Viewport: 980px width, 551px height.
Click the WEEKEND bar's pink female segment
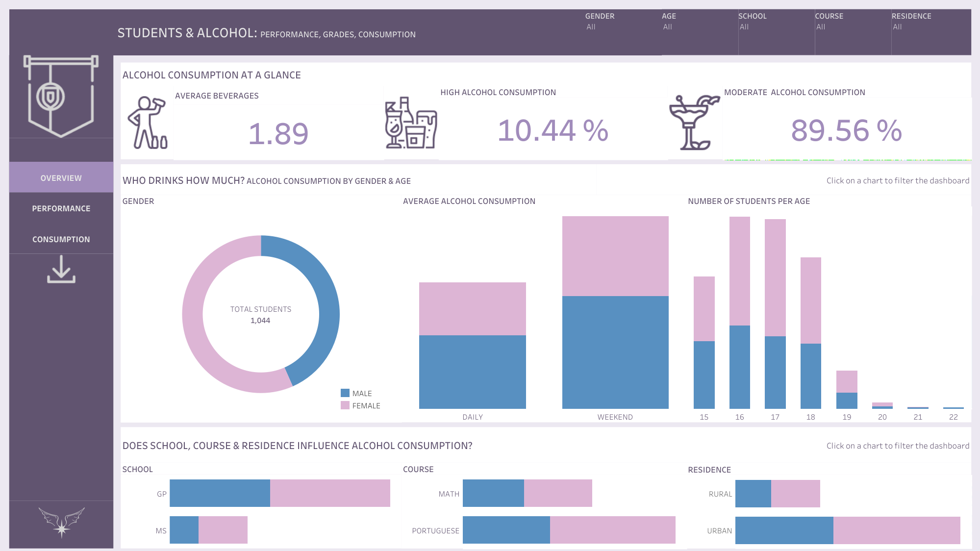(615, 256)
